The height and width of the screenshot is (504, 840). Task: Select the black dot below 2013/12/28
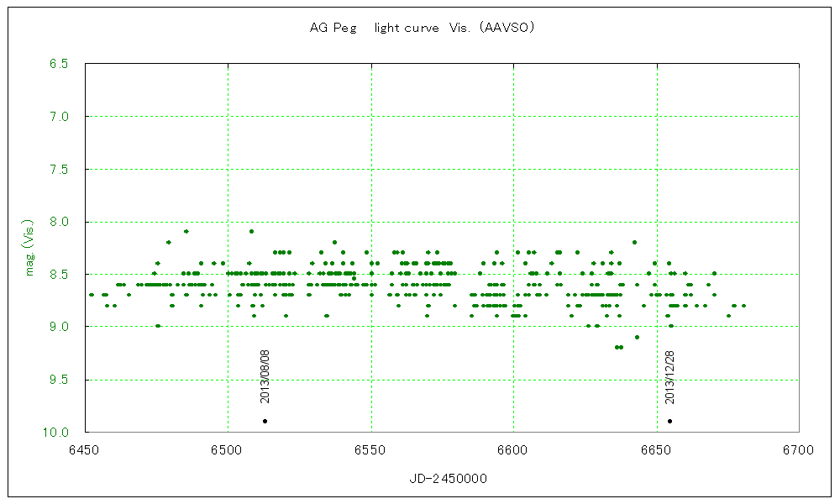click(669, 421)
